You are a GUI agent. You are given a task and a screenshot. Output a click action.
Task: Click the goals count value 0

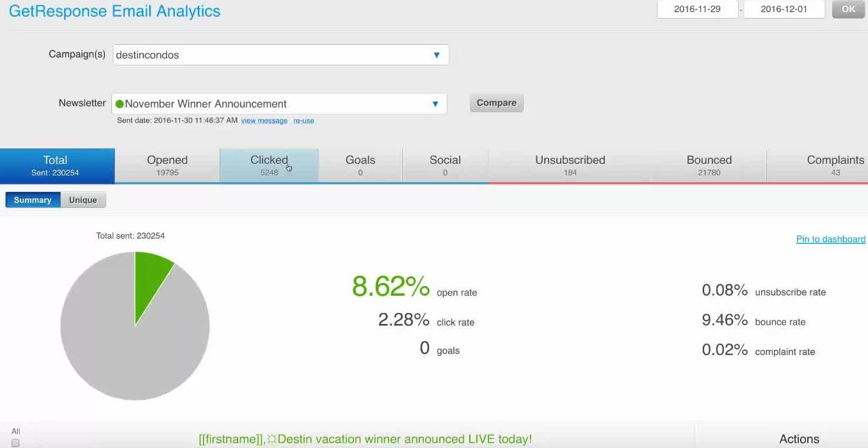[424, 348]
